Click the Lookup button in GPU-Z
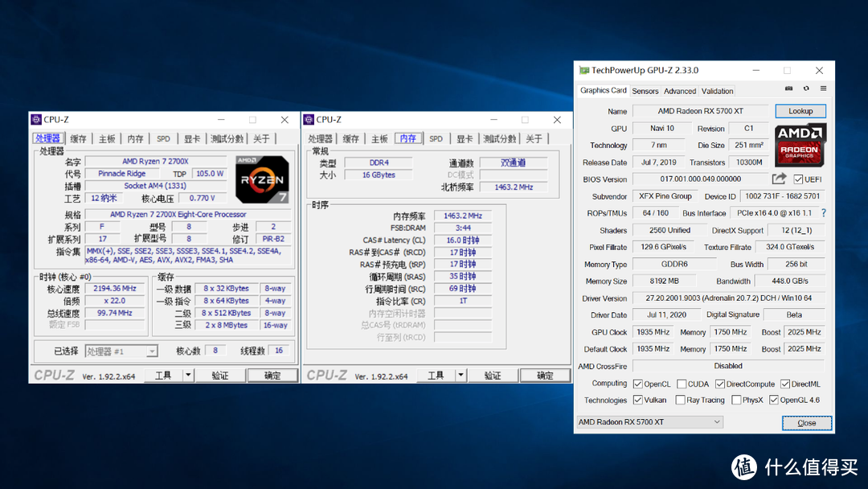 (800, 111)
